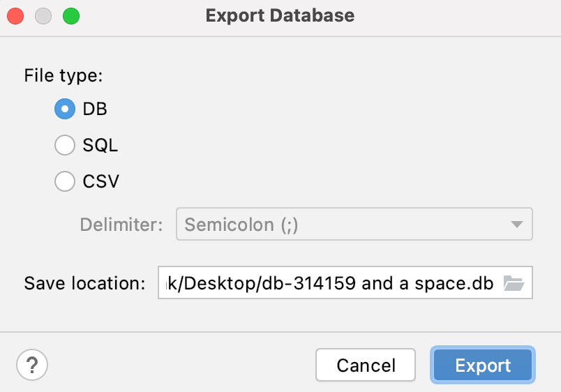Minimize the Export Database window
561x392 pixels.
pos(43,15)
